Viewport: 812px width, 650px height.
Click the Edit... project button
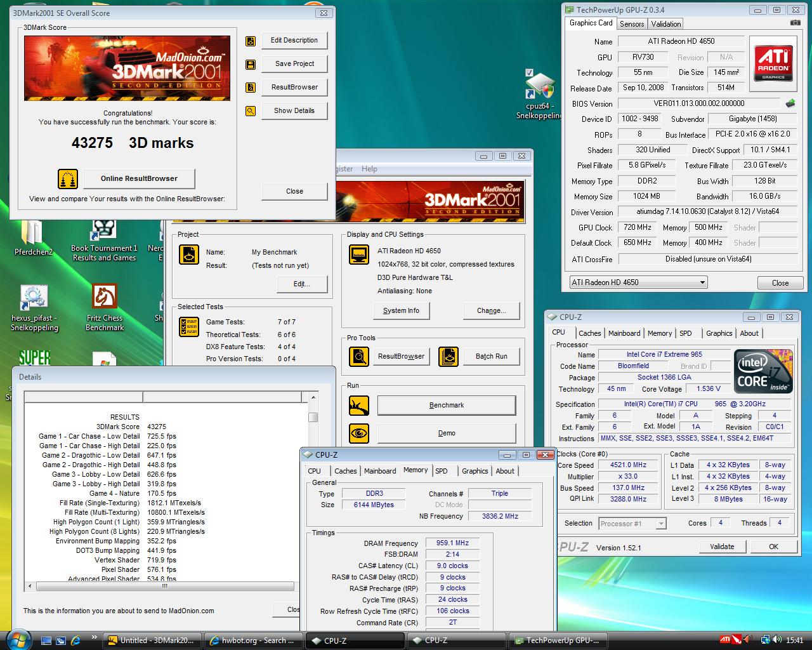(x=302, y=284)
